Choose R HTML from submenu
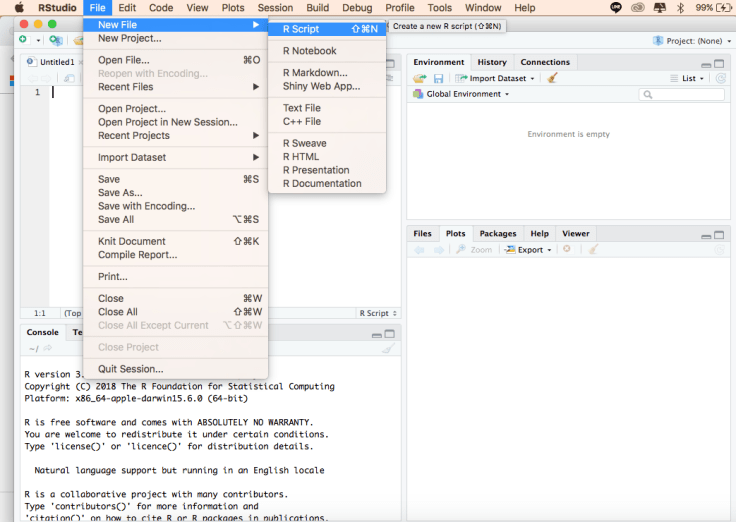Viewport: 736px width, 522px height. coord(327,157)
